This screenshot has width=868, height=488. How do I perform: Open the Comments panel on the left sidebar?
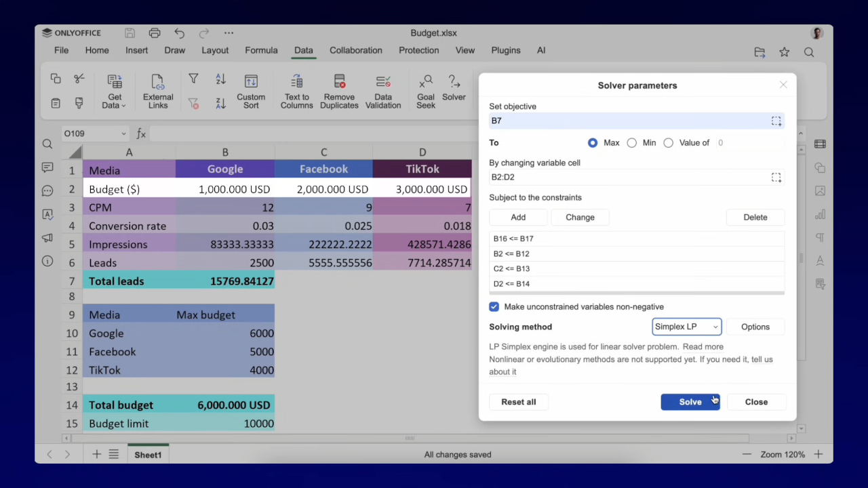[47, 167]
